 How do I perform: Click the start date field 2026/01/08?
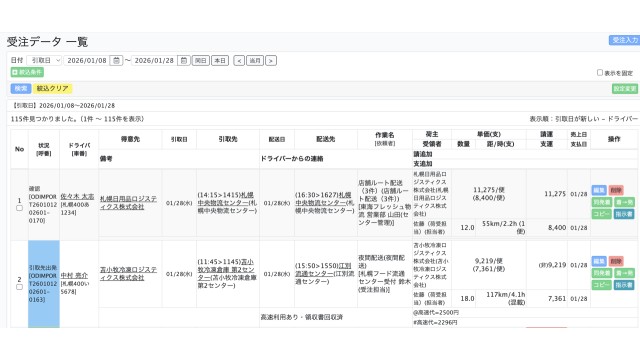click(x=87, y=60)
